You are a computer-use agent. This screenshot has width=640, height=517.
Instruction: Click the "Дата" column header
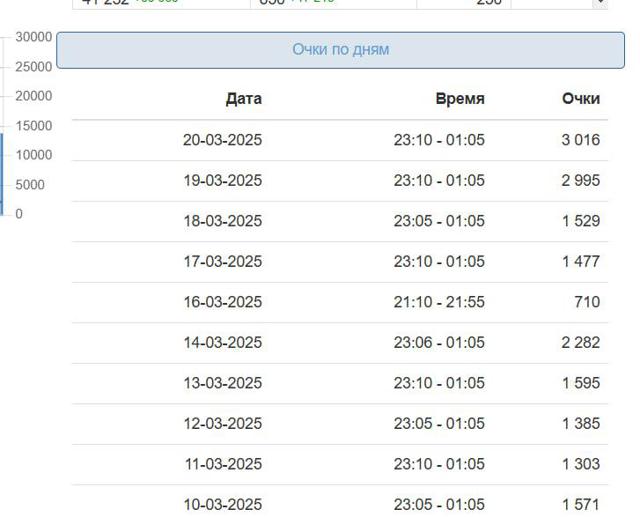(244, 99)
